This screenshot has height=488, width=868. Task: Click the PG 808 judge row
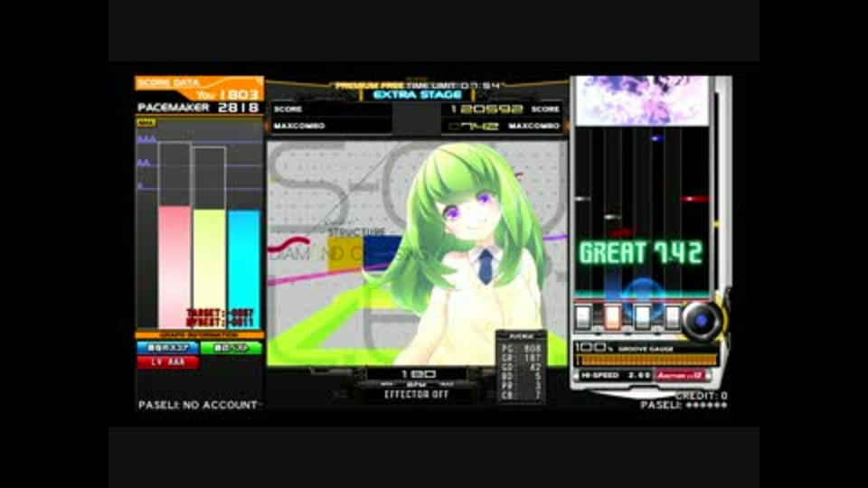click(521, 349)
